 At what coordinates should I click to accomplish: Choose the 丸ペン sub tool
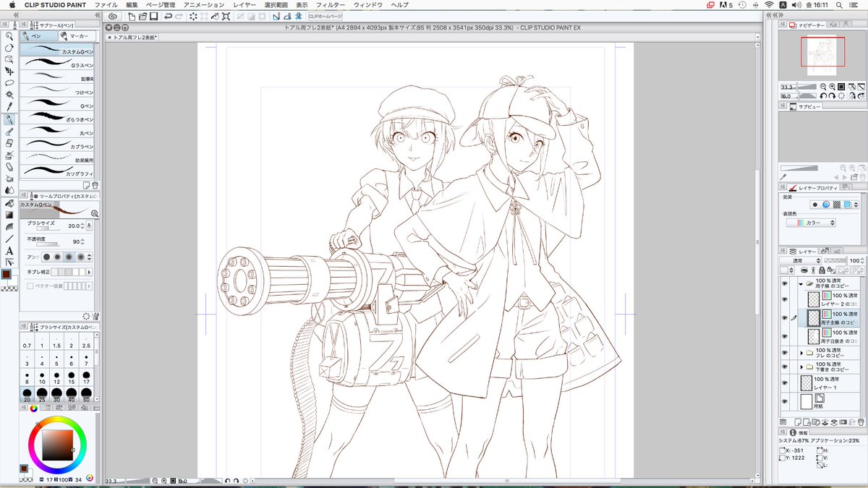(x=57, y=133)
